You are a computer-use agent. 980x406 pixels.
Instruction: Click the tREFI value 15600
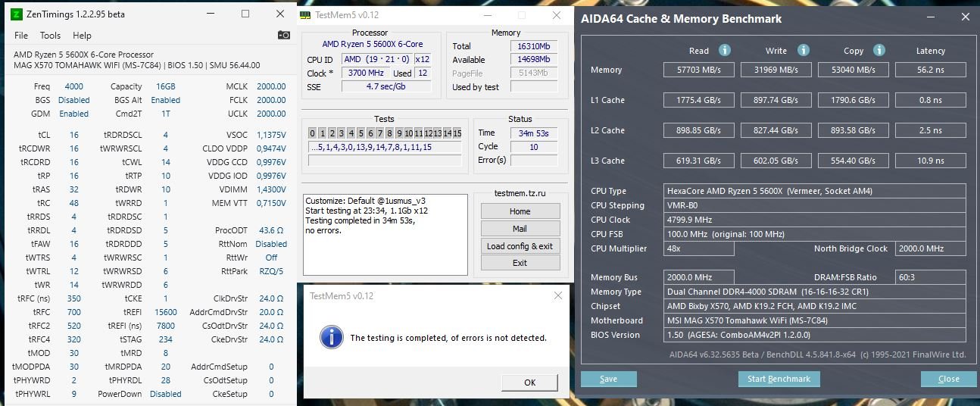coord(166,312)
